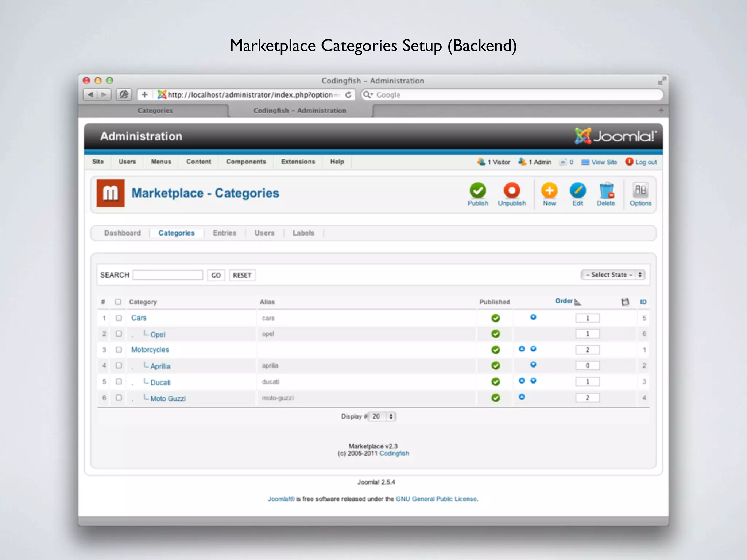Screen dimensions: 747x560
Task: Click the save order disk icon
Action: click(x=625, y=302)
